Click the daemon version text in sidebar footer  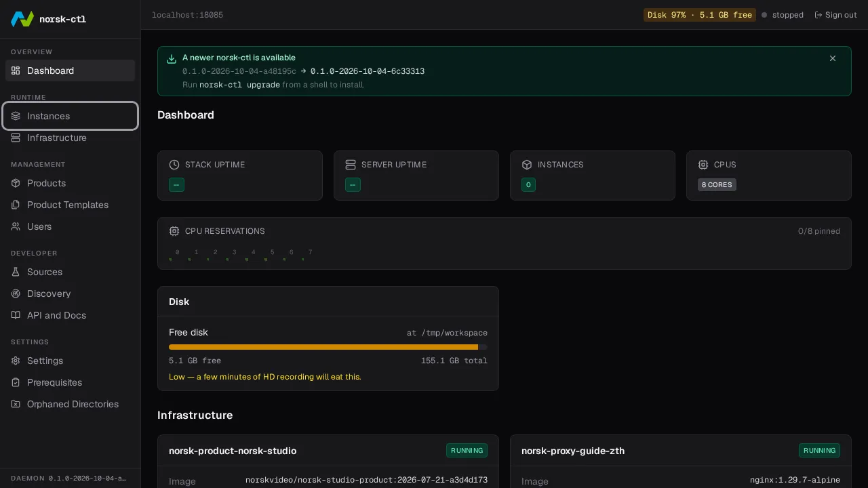pyautogui.click(x=87, y=479)
